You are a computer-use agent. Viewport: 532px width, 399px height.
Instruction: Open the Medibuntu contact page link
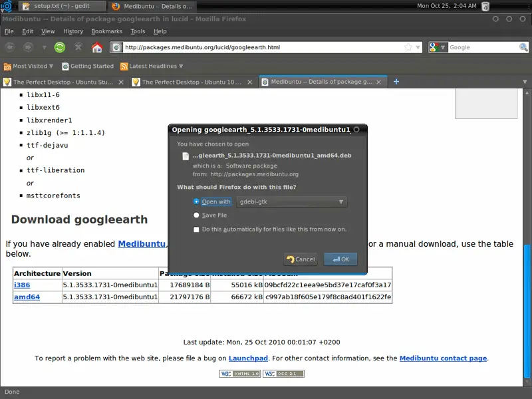pos(443,358)
